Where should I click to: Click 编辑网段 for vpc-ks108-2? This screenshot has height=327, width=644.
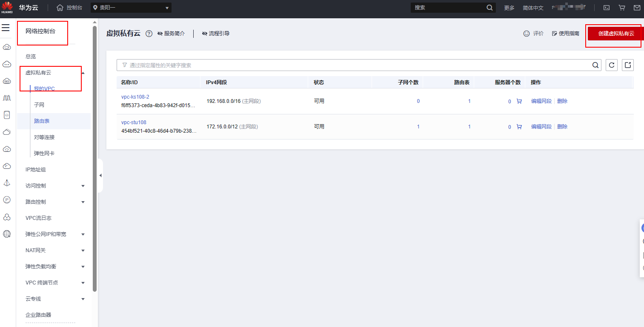click(x=541, y=101)
